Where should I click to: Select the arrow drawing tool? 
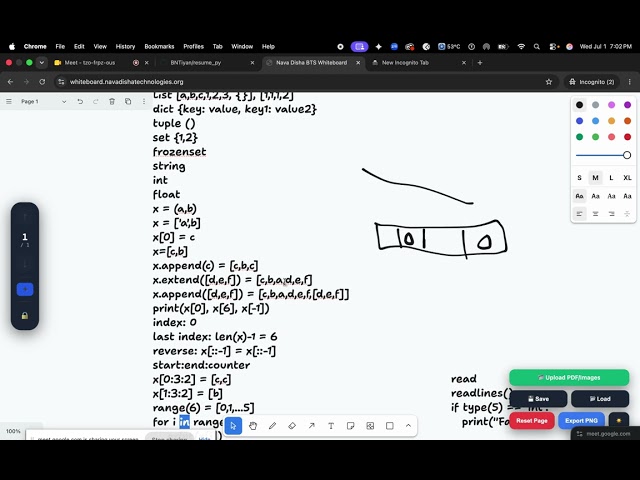tap(311, 426)
